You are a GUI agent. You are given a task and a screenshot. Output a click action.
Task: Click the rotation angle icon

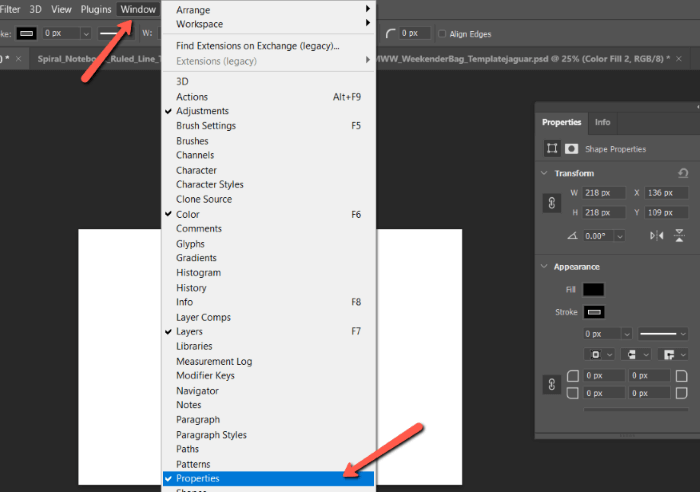[572, 236]
